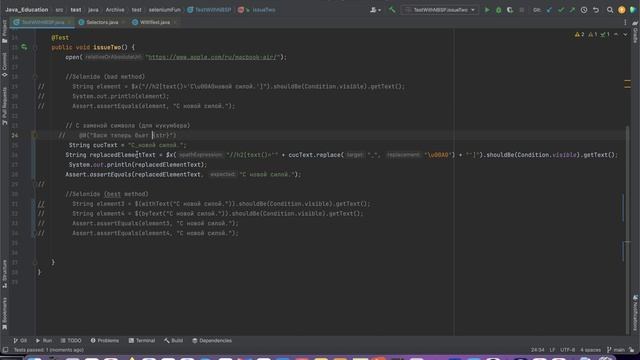Switch to the TestWithNBSP.java editor tab

43,22
